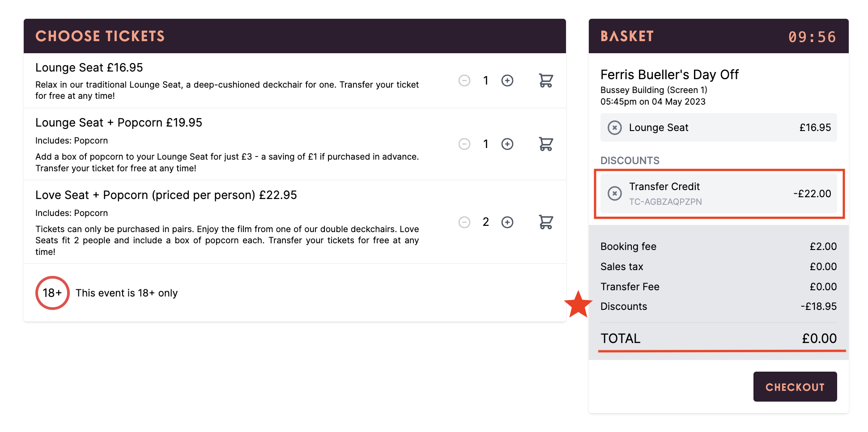Decrease Lounge Seat + Popcorn quantity
The width and height of the screenshot is (868, 432).
click(464, 144)
